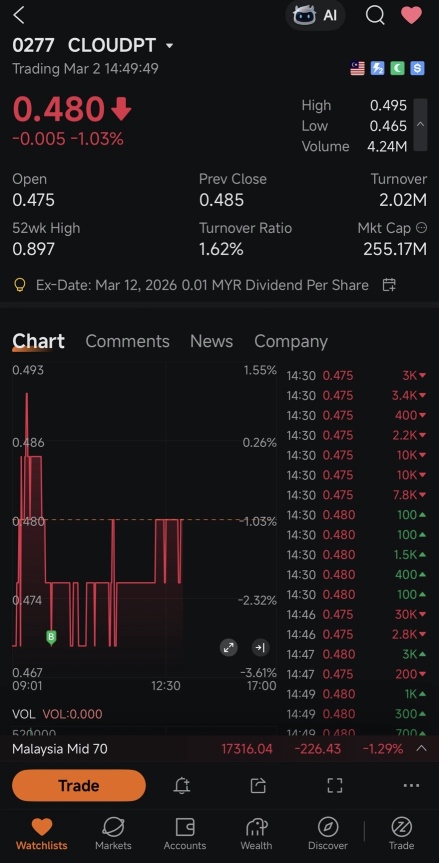Tap the scan frame icon
The width and height of the screenshot is (439, 863).
[334, 785]
